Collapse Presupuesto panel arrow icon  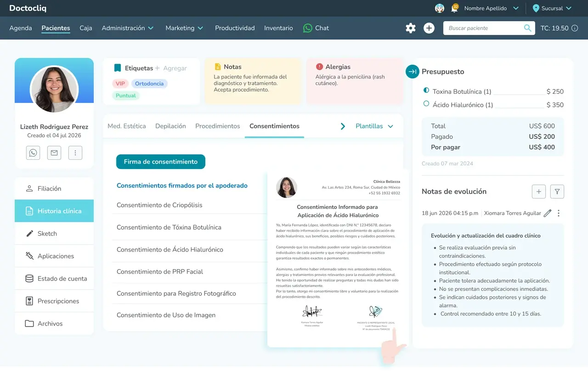point(412,72)
